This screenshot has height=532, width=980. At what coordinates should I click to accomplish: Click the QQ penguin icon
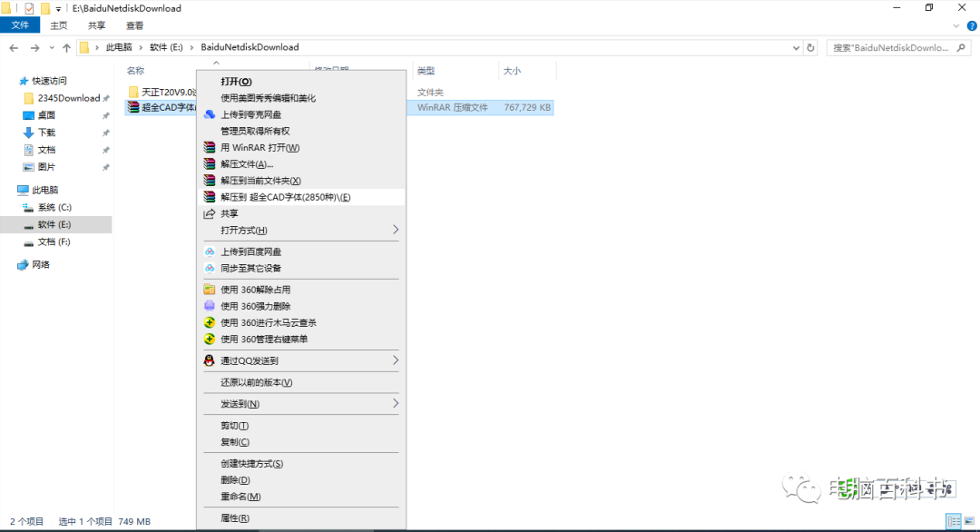[x=210, y=360]
